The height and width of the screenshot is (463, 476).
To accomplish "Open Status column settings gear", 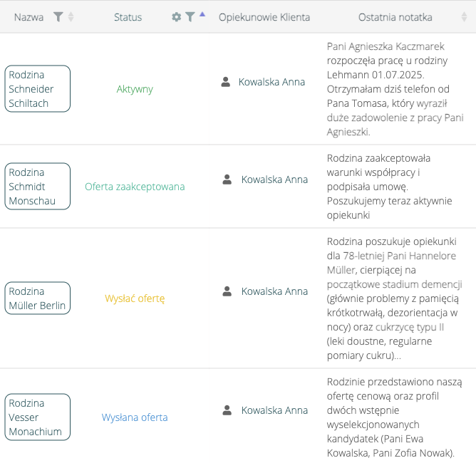I will click(177, 17).
